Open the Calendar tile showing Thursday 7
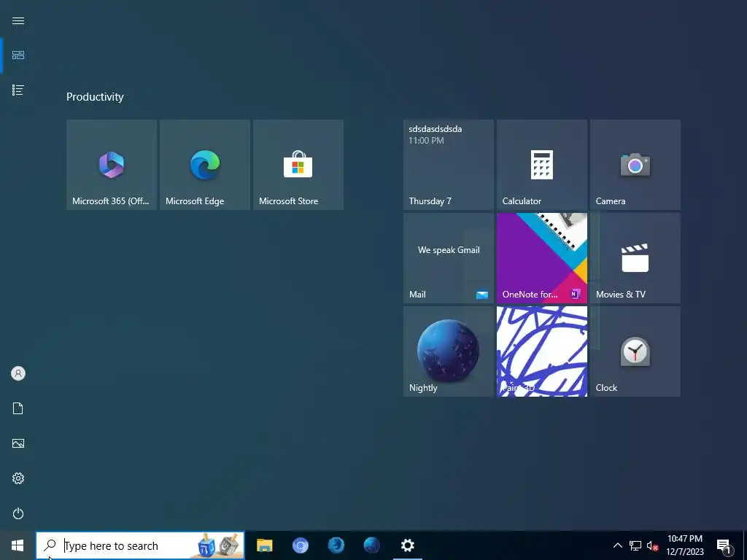Image resolution: width=747 pixels, height=560 pixels. coord(449,165)
